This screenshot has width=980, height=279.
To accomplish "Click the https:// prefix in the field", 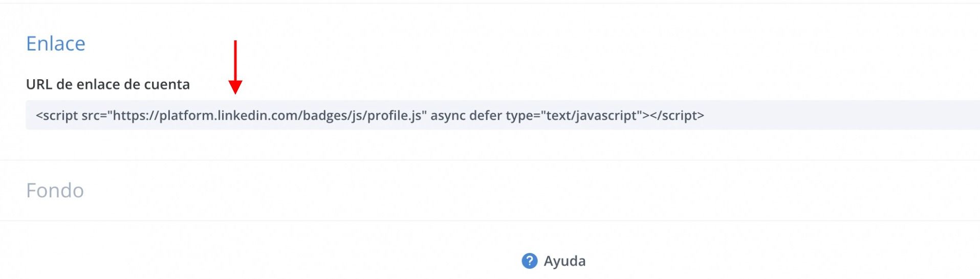I will (x=136, y=115).
